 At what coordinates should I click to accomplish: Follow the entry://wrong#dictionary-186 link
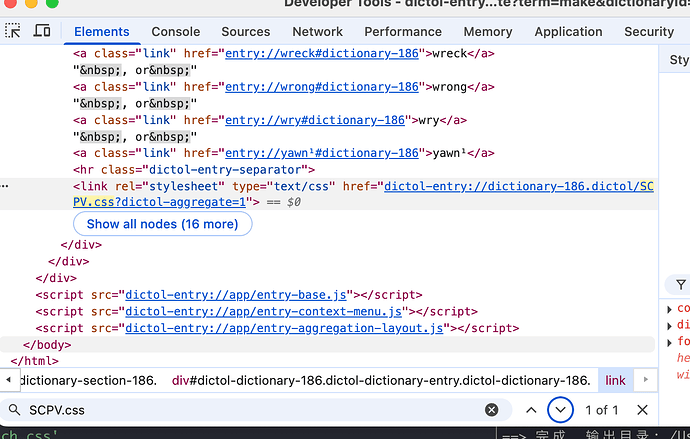point(322,87)
